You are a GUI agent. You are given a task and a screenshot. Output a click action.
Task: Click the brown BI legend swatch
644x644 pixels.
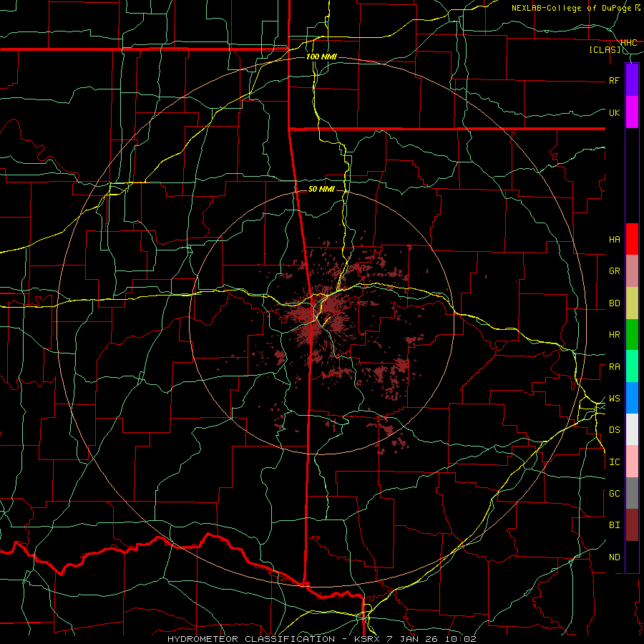coord(632,525)
